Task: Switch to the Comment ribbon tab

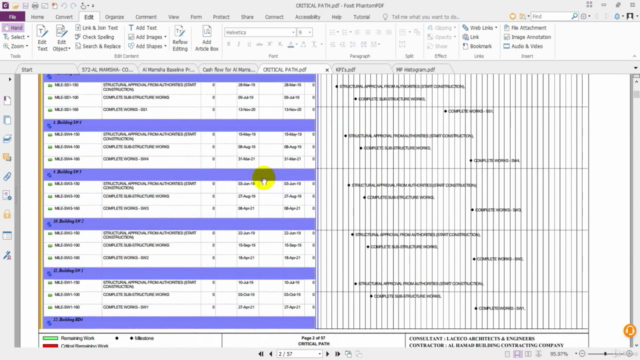Action: point(146,17)
